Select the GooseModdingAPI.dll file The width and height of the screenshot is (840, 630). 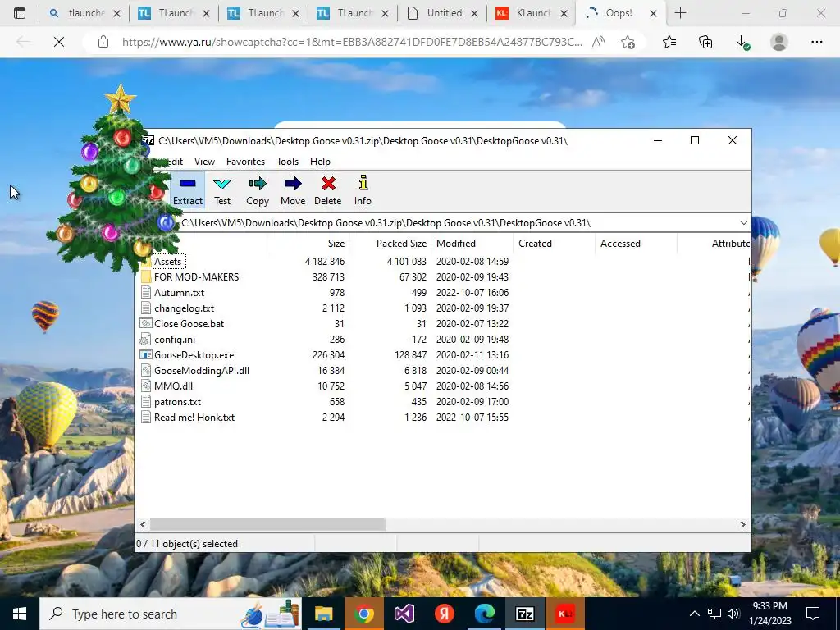point(202,370)
